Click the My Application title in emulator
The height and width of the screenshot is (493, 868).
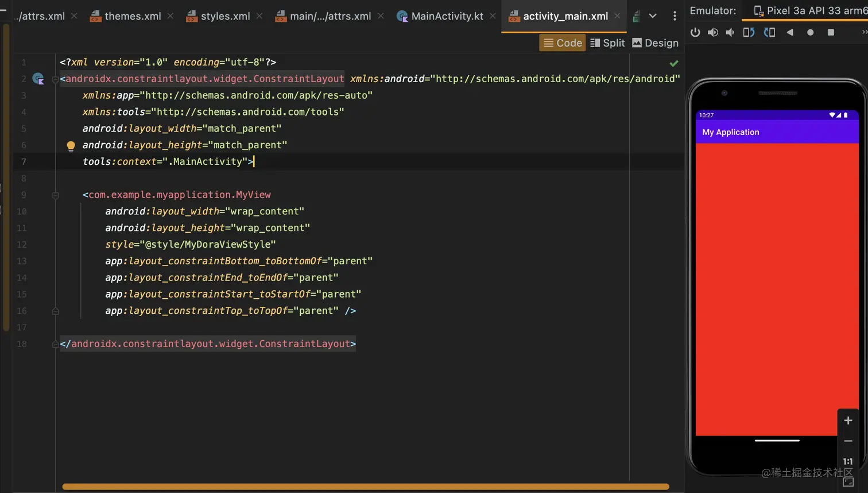tap(731, 132)
